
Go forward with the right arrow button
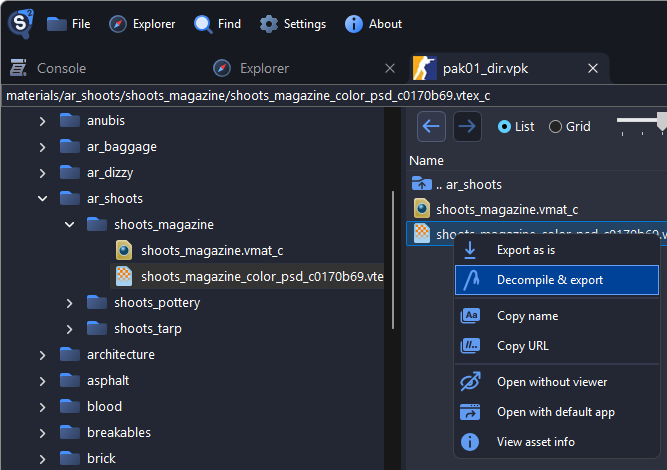click(x=467, y=126)
